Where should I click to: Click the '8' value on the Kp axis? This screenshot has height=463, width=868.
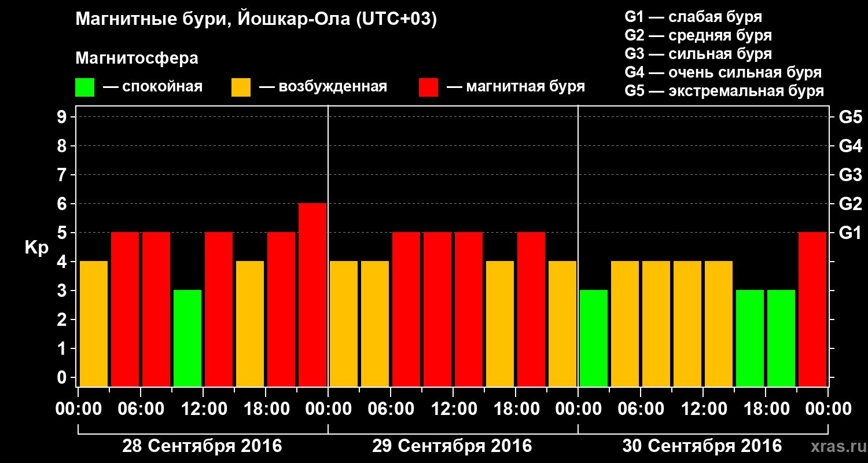click(x=63, y=146)
